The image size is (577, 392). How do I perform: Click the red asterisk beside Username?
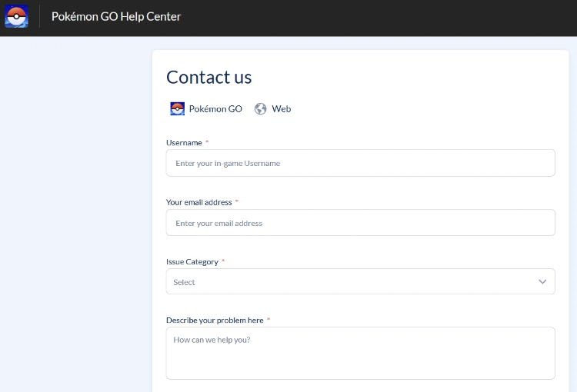pos(207,141)
